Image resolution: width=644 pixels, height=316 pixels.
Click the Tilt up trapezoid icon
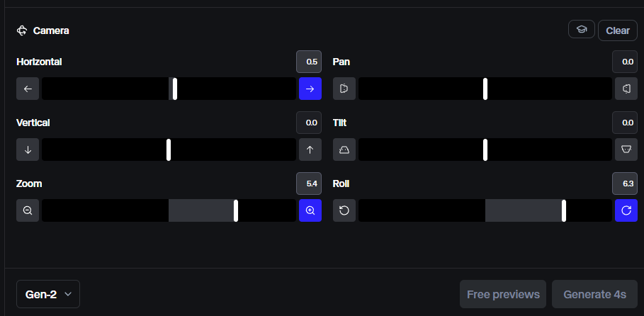(344, 149)
